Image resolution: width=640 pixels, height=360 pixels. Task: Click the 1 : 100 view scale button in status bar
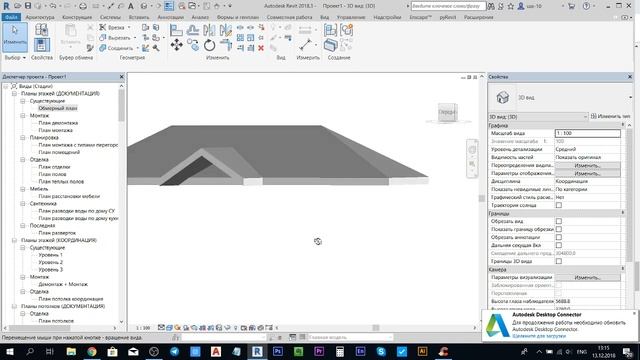pyautogui.click(x=143, y=328)
